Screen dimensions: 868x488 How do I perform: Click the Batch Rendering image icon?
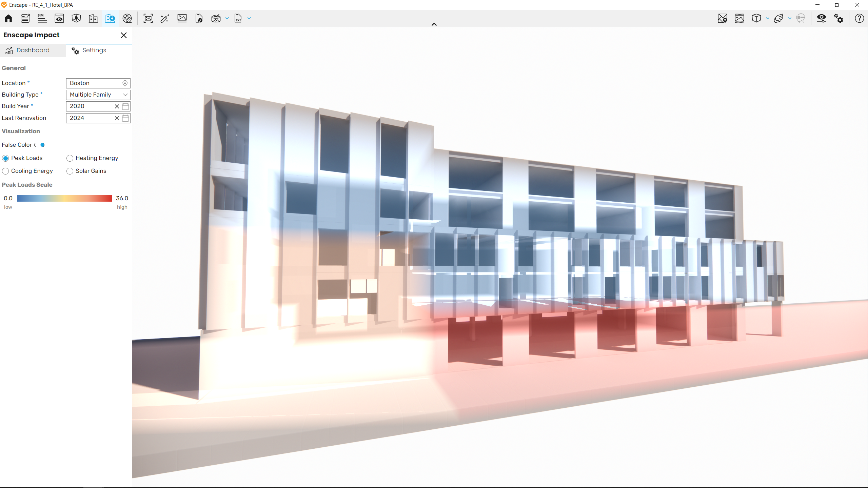[x=182, y=18]
